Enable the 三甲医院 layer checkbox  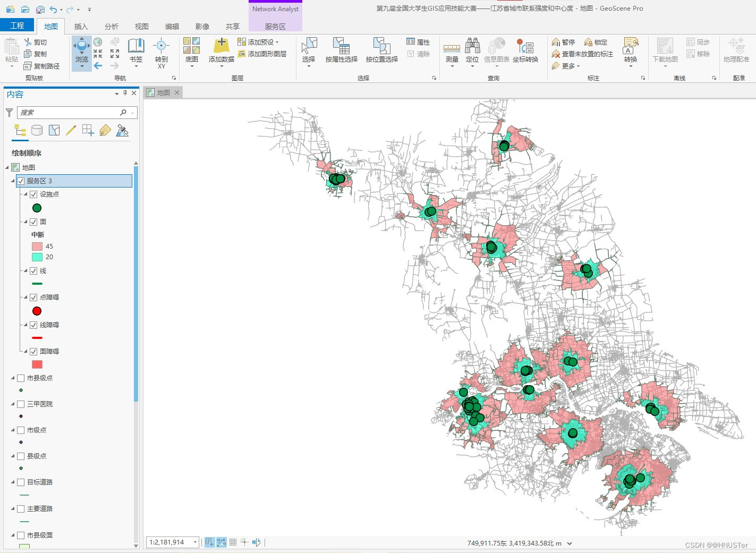[x=21, y=404]
